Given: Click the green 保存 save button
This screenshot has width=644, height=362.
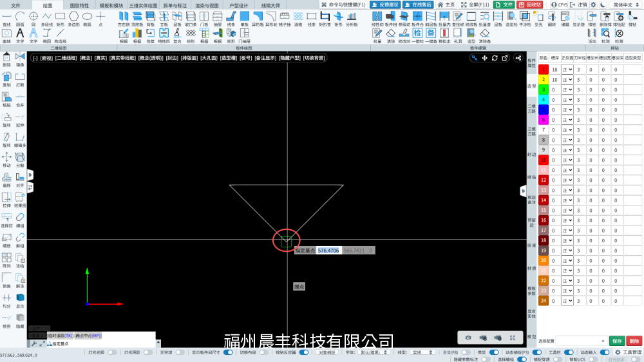Looking at the screenshot, I should [617, 341].
